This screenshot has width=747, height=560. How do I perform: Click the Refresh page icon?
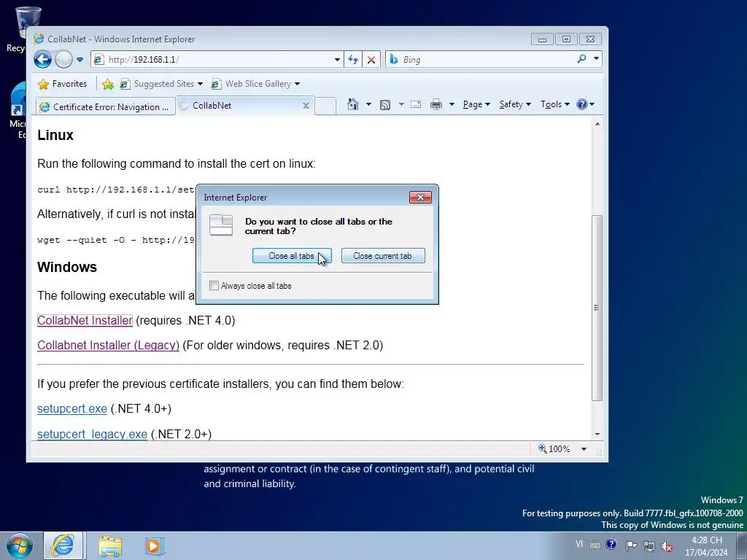(353, 60)
